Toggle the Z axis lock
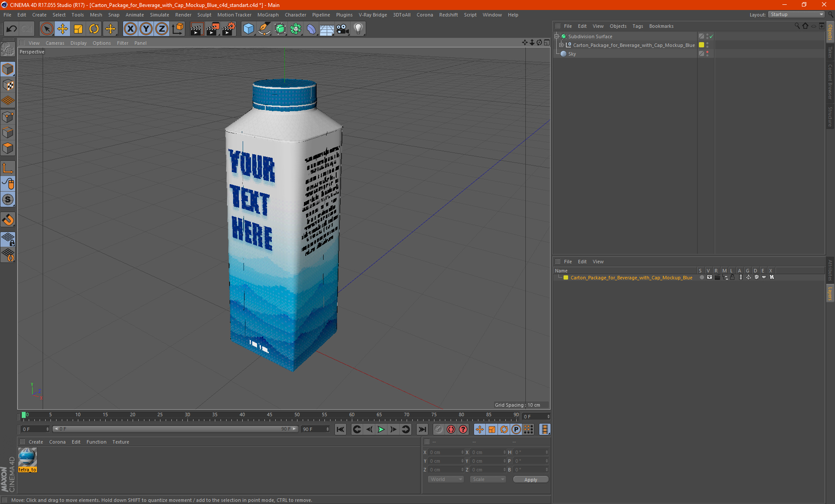This screenshot has width=835, height=504. click(161, 29)
